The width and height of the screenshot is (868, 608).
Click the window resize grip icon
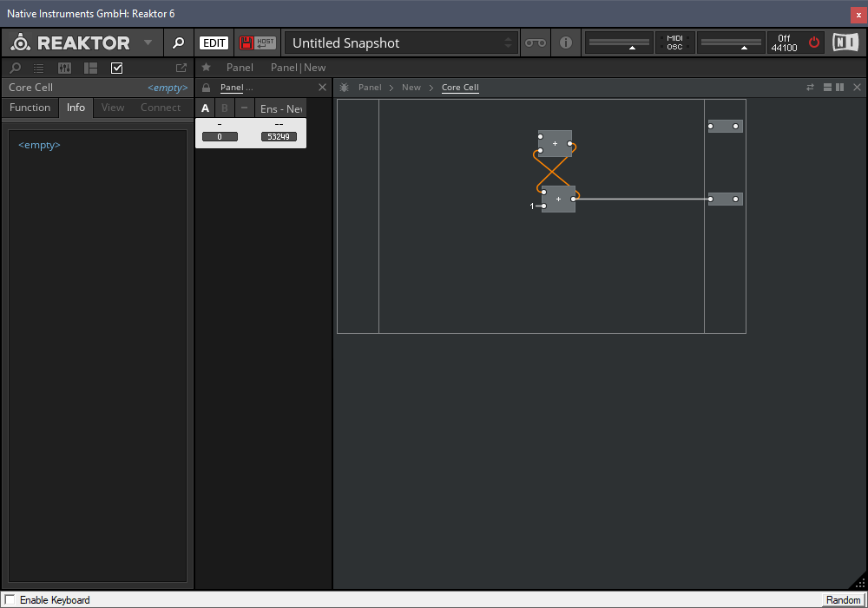(859, 582)
